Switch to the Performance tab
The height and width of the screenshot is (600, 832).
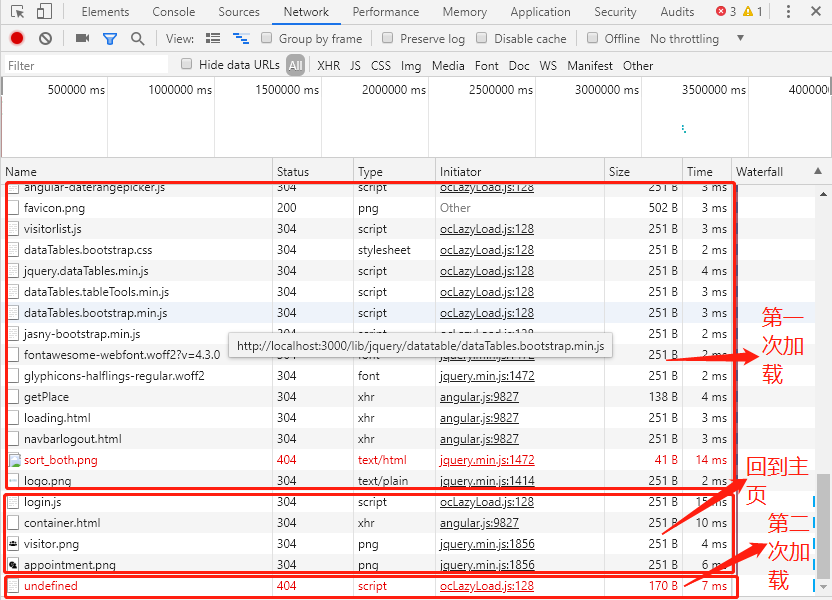coord(386,12)
